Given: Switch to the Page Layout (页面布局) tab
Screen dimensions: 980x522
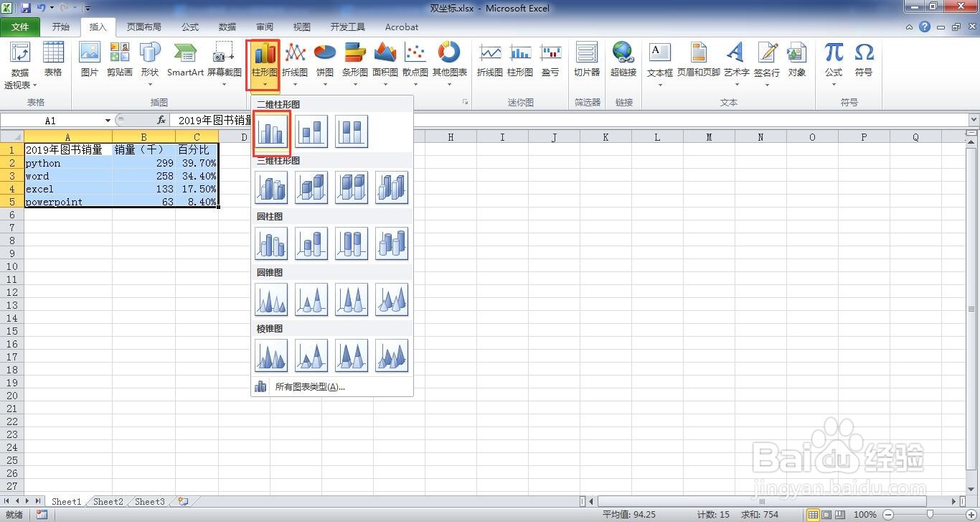Looking at the screenshot, I should click(x=144, y=27).
